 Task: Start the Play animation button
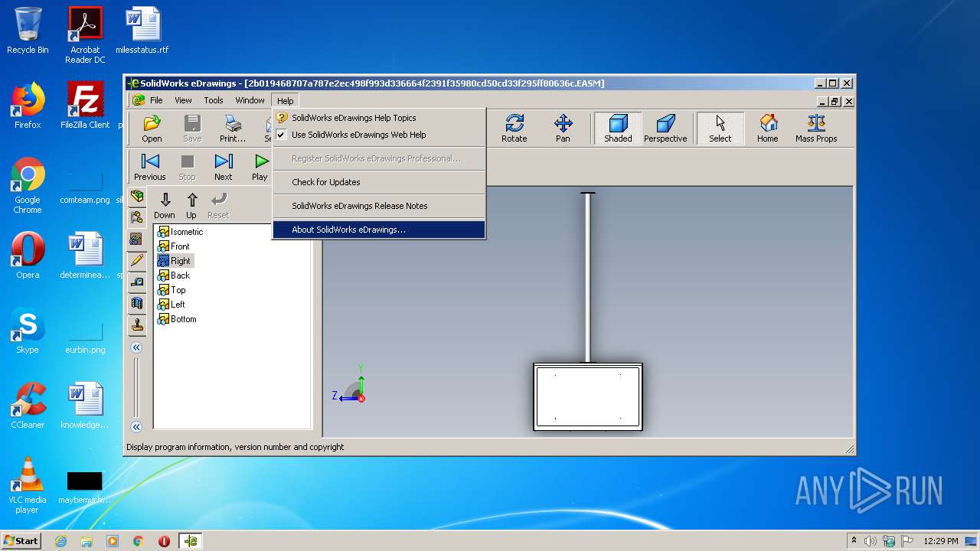pos(260,166)
